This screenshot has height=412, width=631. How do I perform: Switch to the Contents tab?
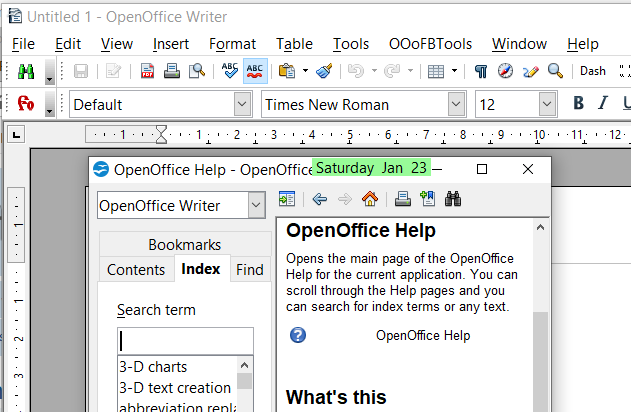tap(136, 269)
